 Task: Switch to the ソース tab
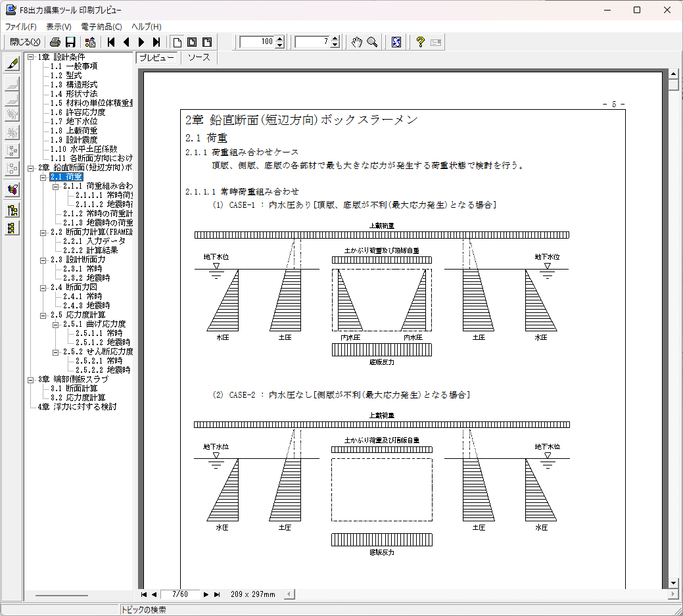pos(199,58)
